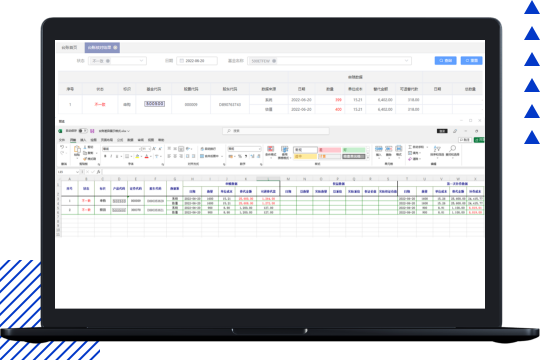Click the Comma Style icon
This screenshot has height=360, width=540.
[x=246, y=156]
